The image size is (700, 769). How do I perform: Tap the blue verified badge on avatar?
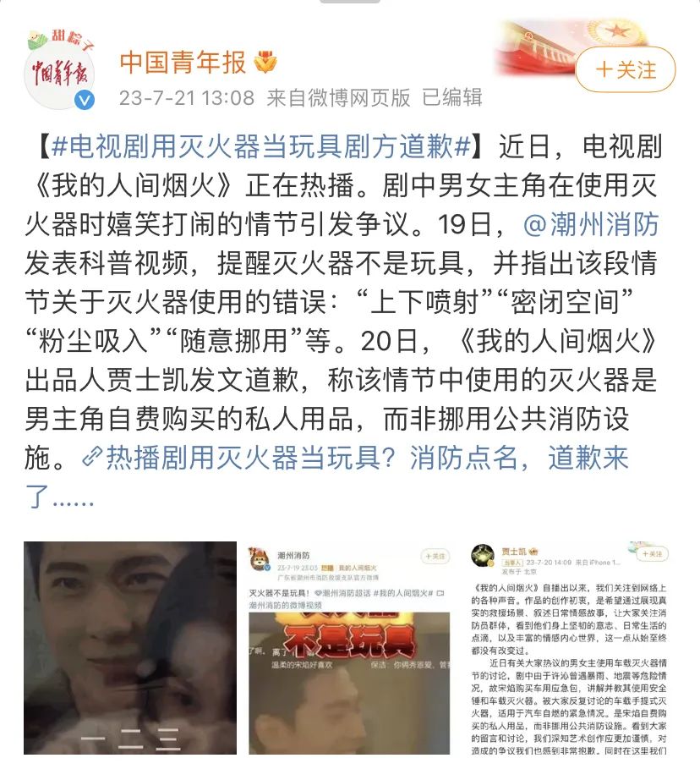[85, 100]
